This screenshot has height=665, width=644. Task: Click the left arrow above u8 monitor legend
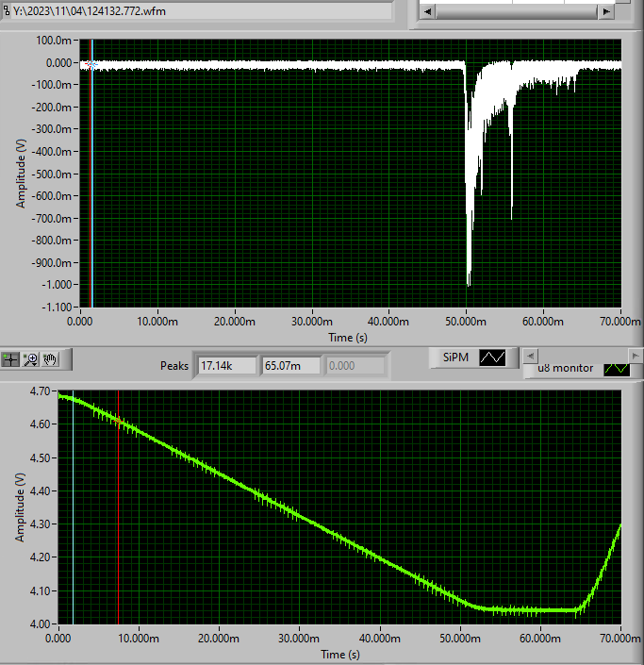(x=530, y=356)
